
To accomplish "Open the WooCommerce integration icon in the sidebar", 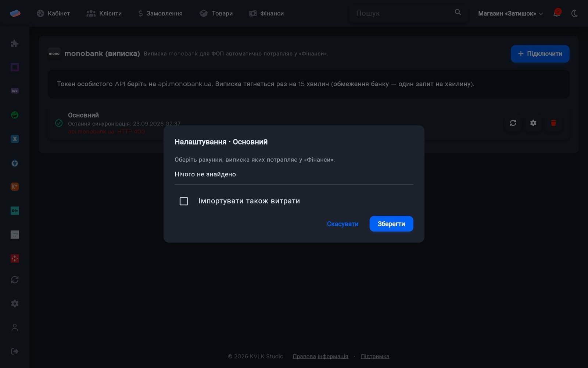I will click(15, 91).
